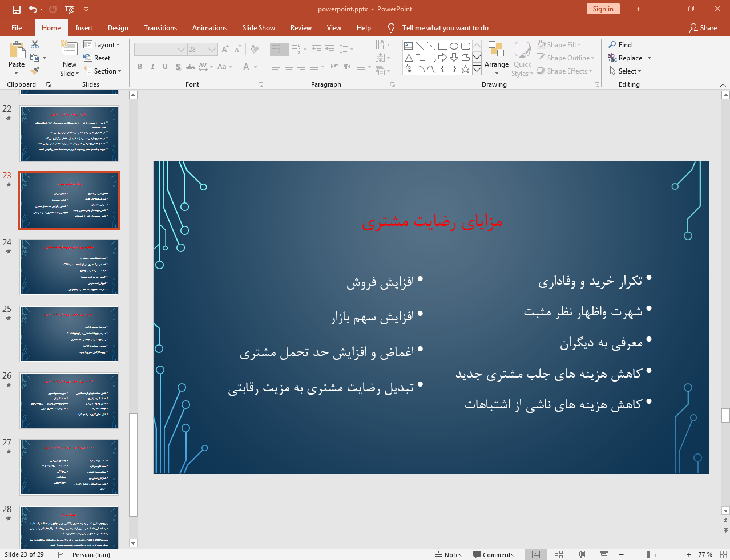Run spelling check icon in the status bar
The width and height of the screenshot is (730, 560).
(59, 554)
